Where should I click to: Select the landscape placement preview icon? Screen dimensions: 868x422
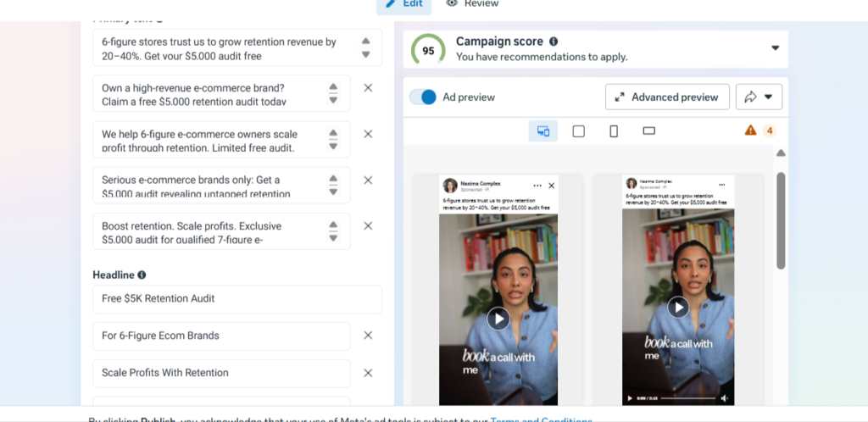click(x=649, y=131)
